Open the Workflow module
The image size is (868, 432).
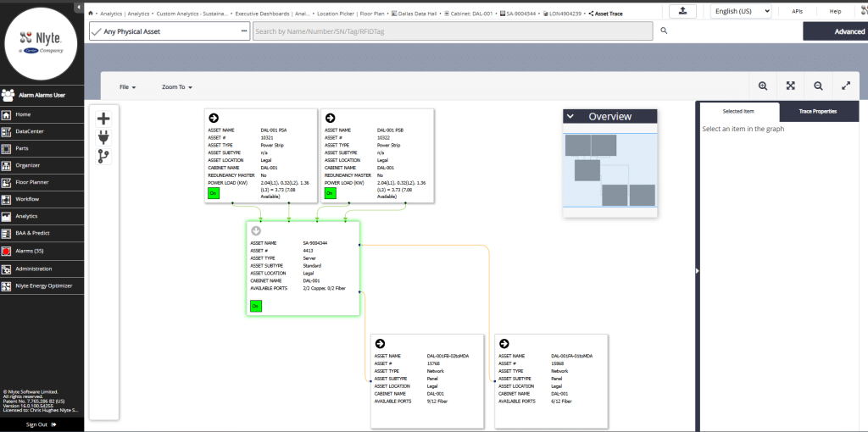pos(42,199)
